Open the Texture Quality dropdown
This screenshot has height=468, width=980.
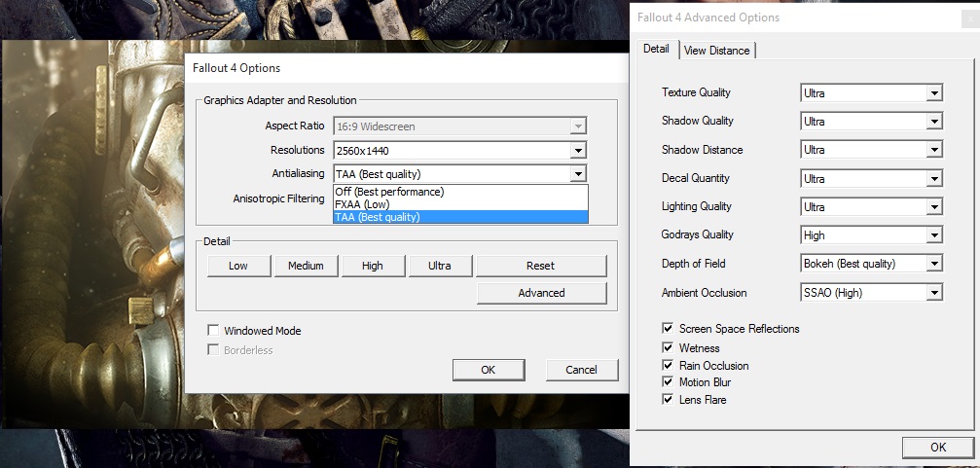tap(871, 93)
